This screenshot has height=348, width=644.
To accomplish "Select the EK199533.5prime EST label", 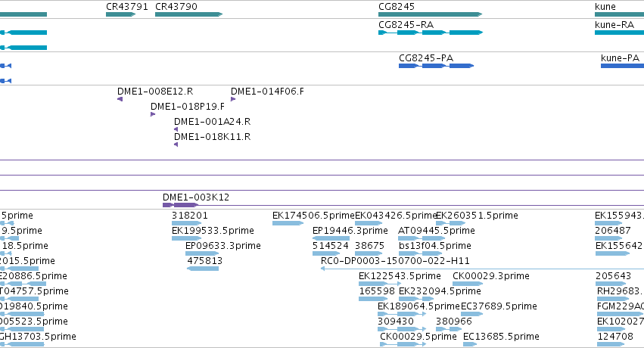I will pos(213,231).
